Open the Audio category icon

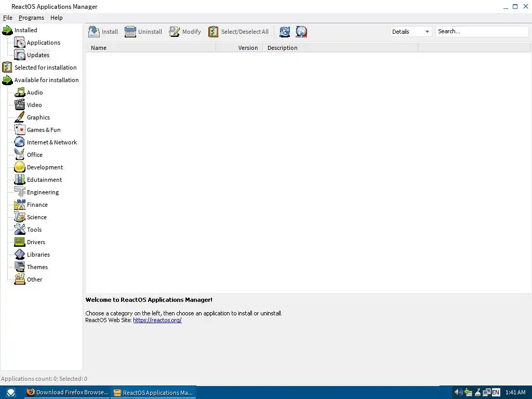click(x=20, y=92)
